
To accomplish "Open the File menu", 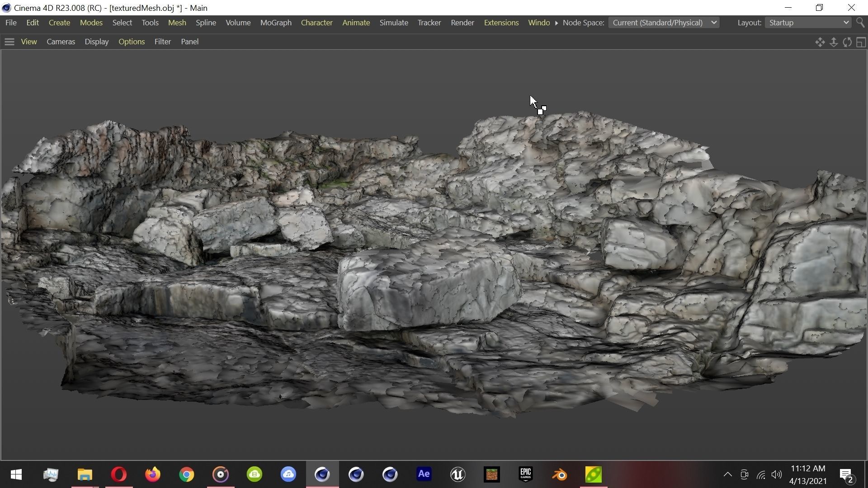I will click(11, 23).
